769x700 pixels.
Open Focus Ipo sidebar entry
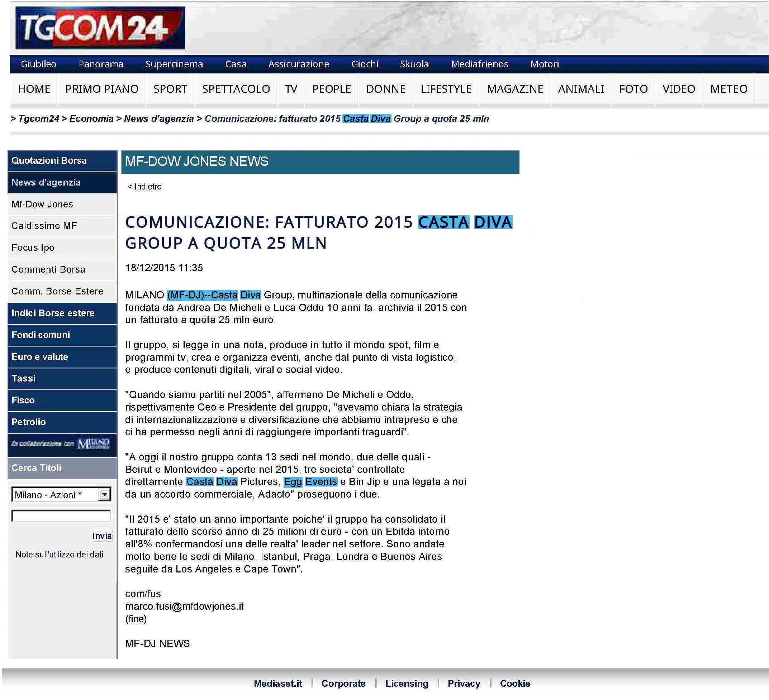click(33, 248)
